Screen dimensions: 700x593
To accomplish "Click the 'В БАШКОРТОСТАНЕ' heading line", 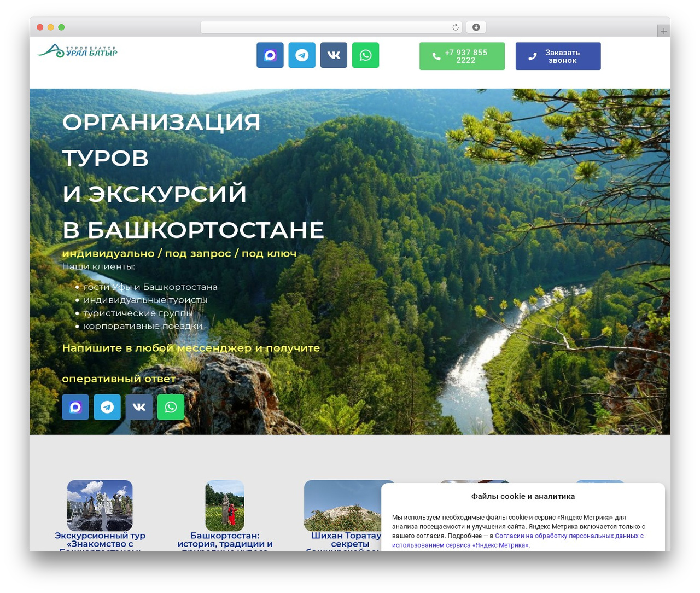I will pos(193,230).
